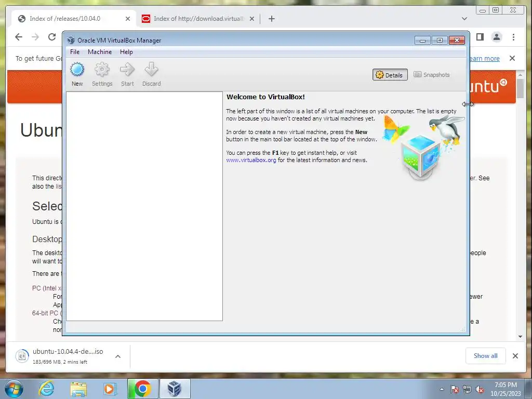The height and width of the screenshot is (399, 532).
Task: Open the File menu in VirtualBox
Action: [x=75, y=52]
